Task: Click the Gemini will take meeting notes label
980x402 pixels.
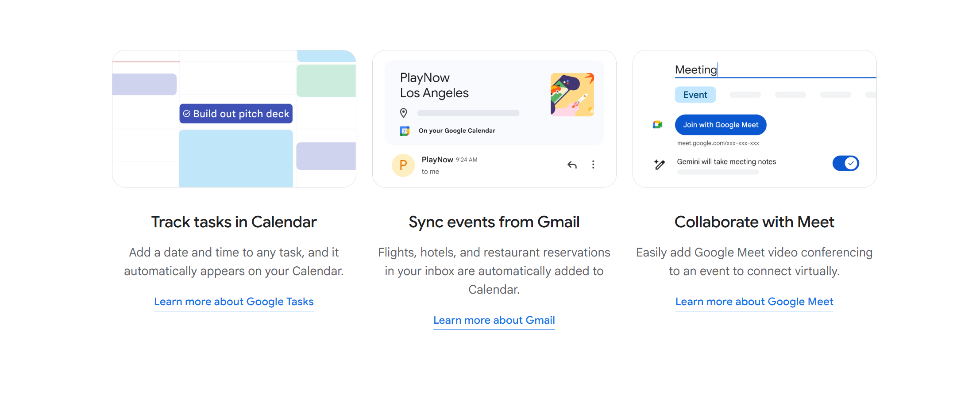Action: [x=726, y=162]
